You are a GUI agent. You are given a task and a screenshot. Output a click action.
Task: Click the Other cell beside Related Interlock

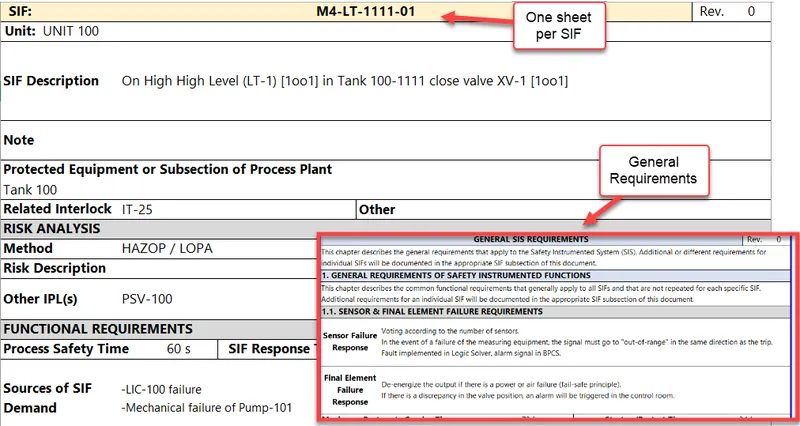377,210
